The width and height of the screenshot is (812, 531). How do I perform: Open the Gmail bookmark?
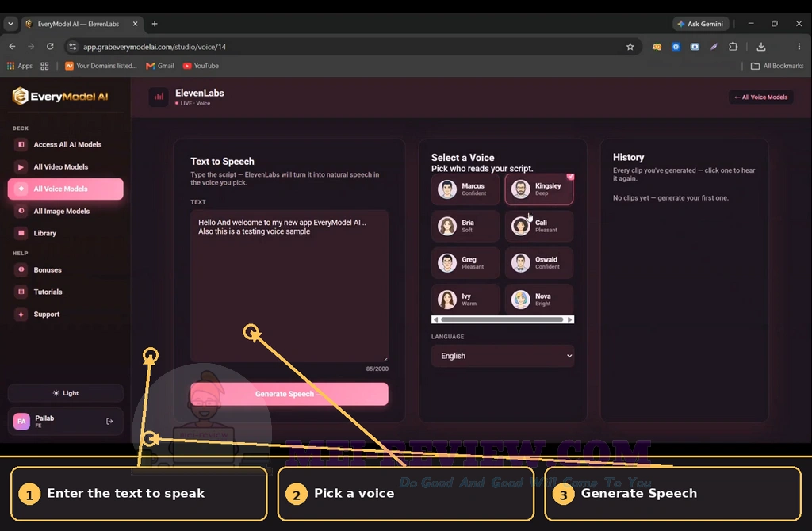coord(160,66)
